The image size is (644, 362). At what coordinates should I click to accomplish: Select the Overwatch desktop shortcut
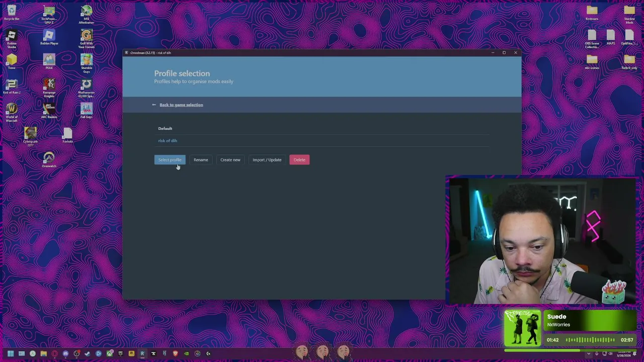(49, 160)
